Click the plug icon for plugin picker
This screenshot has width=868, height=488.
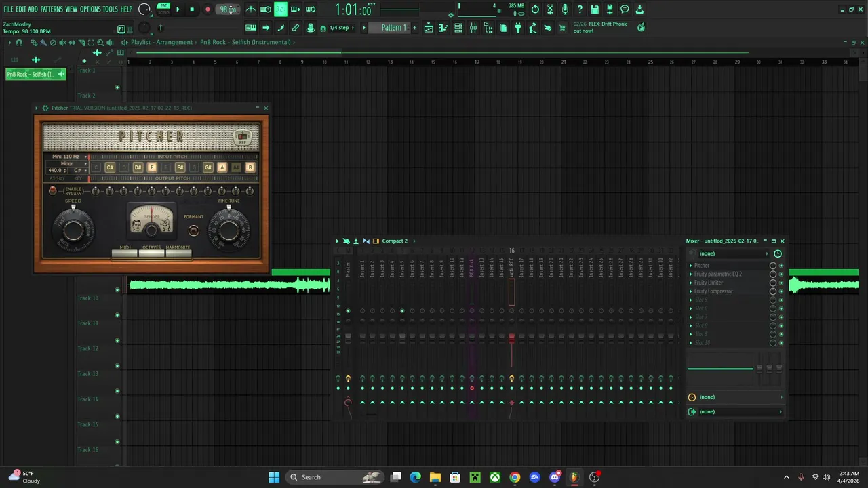click(518, 28)
